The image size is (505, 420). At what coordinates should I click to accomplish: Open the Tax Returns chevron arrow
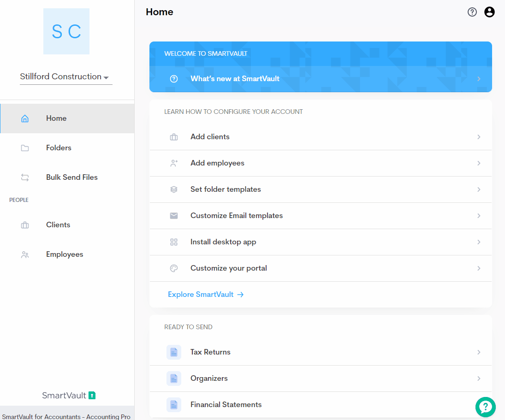pos(479,352)
